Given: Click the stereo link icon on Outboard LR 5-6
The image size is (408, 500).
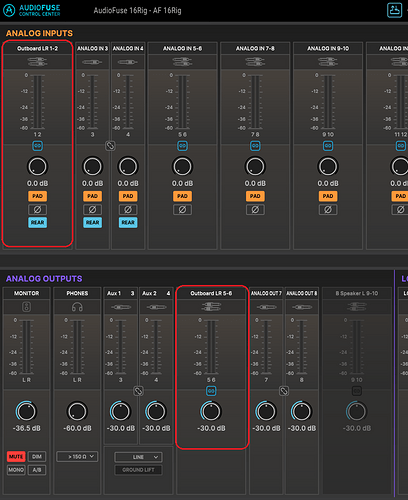Looking at the screenshot, I should (x=211, y=391).
